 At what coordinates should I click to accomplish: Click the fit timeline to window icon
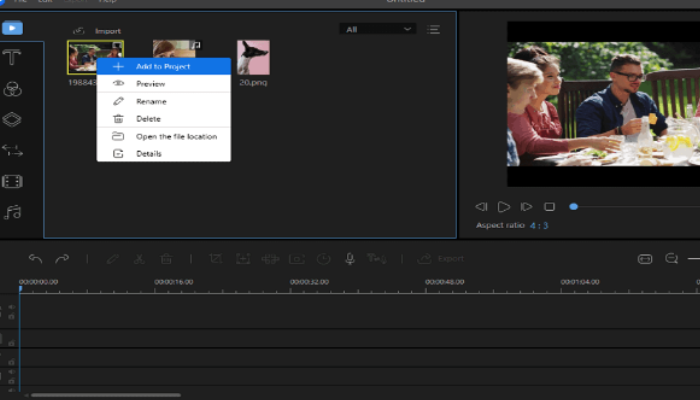(645, 258)
